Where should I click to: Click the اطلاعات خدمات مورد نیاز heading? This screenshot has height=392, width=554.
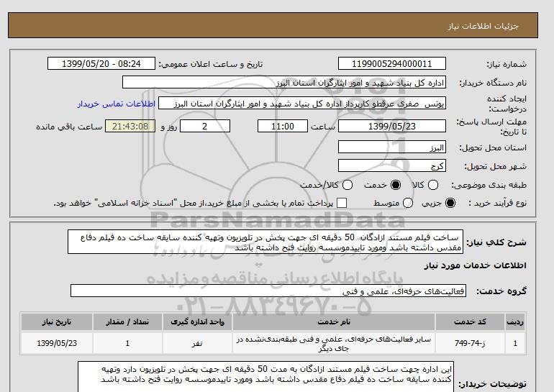(x=475, y=265)
